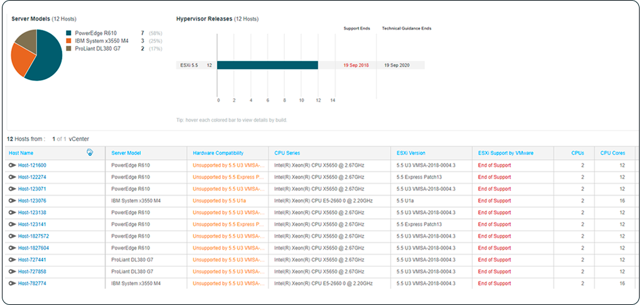Click the teal ESXi 5.5 release bar
The width and height of the screenshot is (644, 305).
pos(268,65)
